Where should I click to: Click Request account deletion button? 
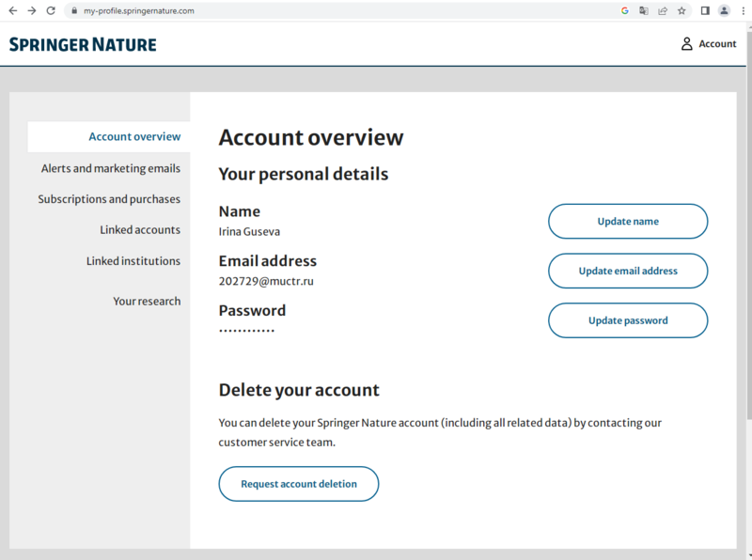[299, 484]
